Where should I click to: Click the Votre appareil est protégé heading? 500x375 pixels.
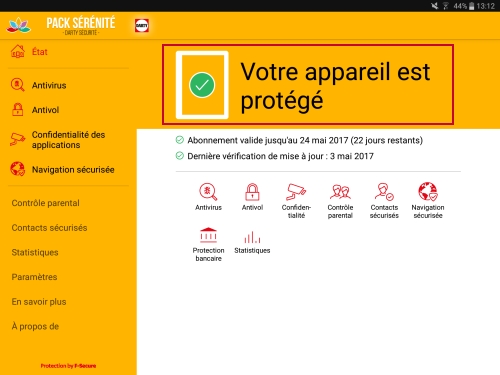tap(335, 86)
